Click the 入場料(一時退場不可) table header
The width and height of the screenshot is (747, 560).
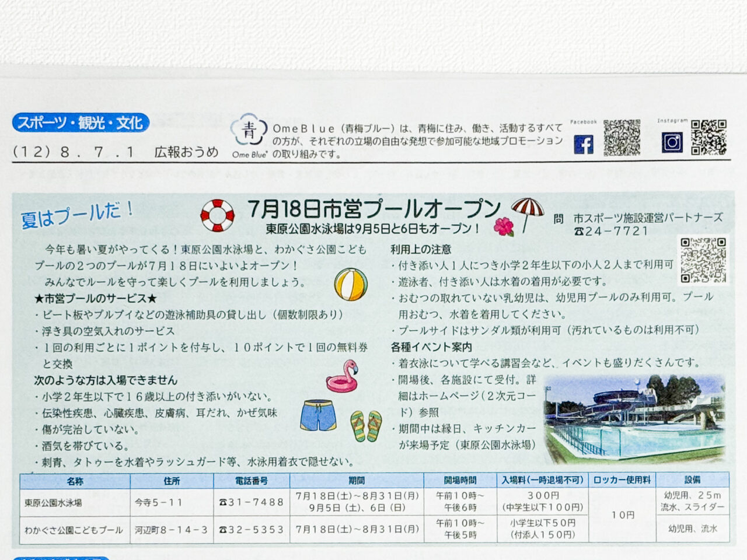pos(543,480)
